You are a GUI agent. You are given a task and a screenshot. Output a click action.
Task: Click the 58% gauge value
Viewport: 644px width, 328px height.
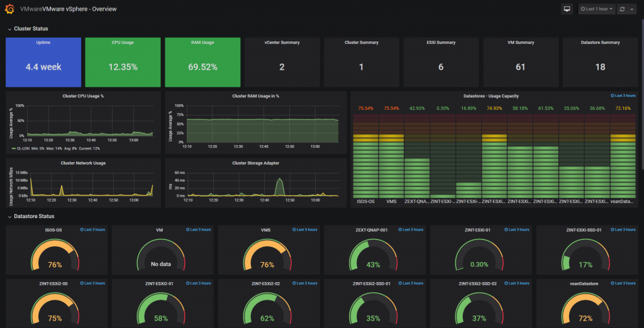pyautogui.click(x=160, y=318)
